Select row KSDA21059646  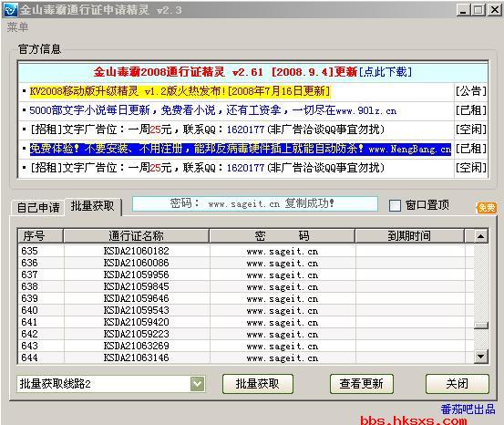[x=246, y=298]
